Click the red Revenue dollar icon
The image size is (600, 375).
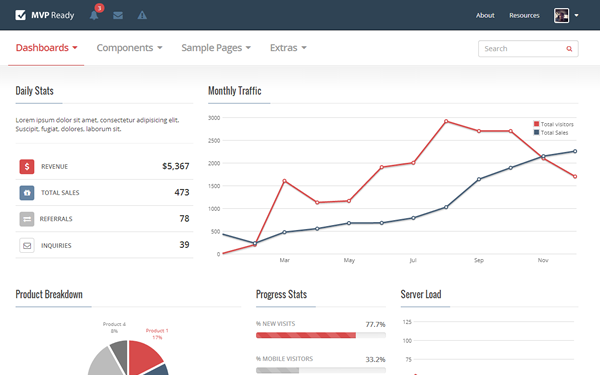27,166
